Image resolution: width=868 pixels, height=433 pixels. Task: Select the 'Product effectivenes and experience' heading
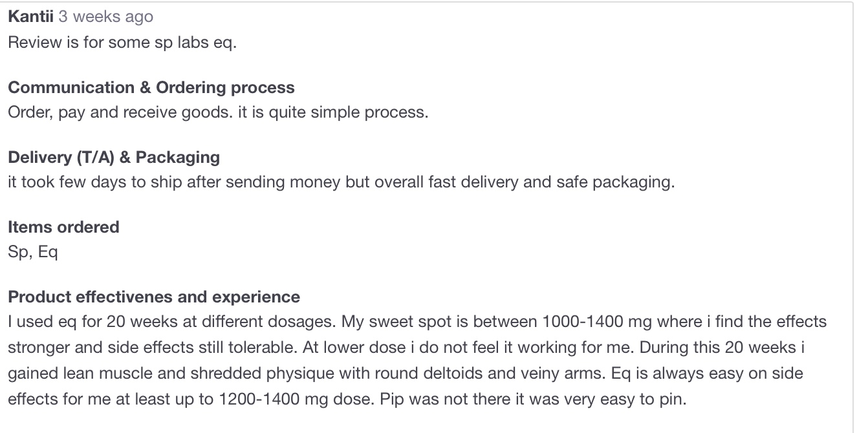[154, 297]
